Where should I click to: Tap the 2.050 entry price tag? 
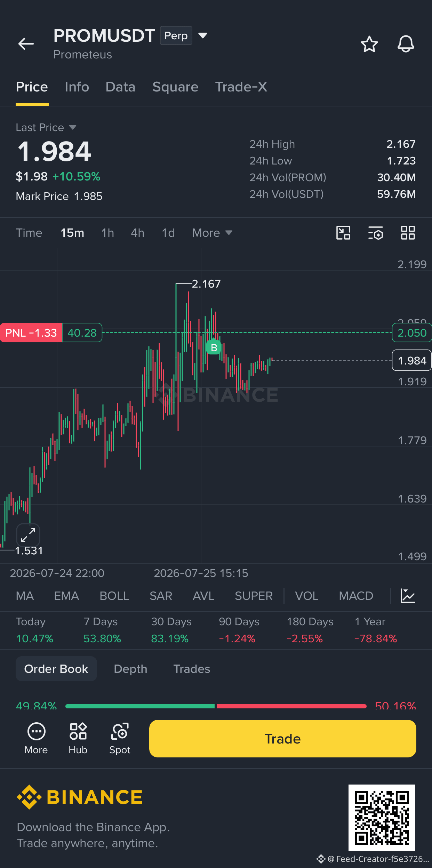pyautogui.click(x=412, y=333)
